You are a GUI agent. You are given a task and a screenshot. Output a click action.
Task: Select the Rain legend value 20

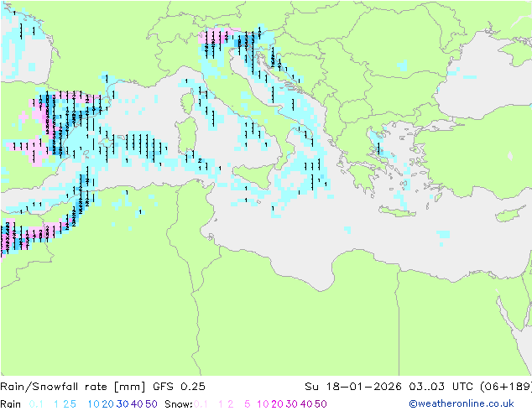point(107,404)
